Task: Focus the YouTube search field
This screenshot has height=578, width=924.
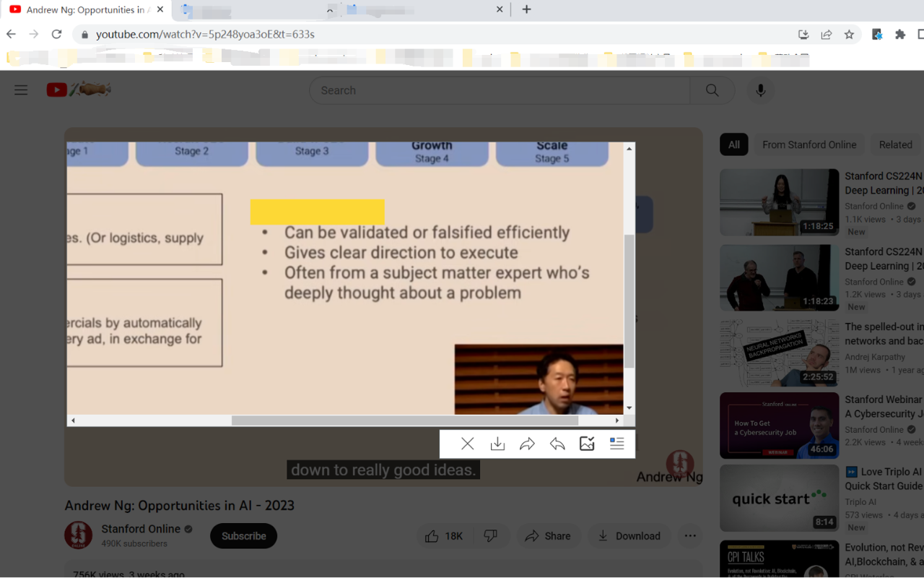Action: point(500,90)
